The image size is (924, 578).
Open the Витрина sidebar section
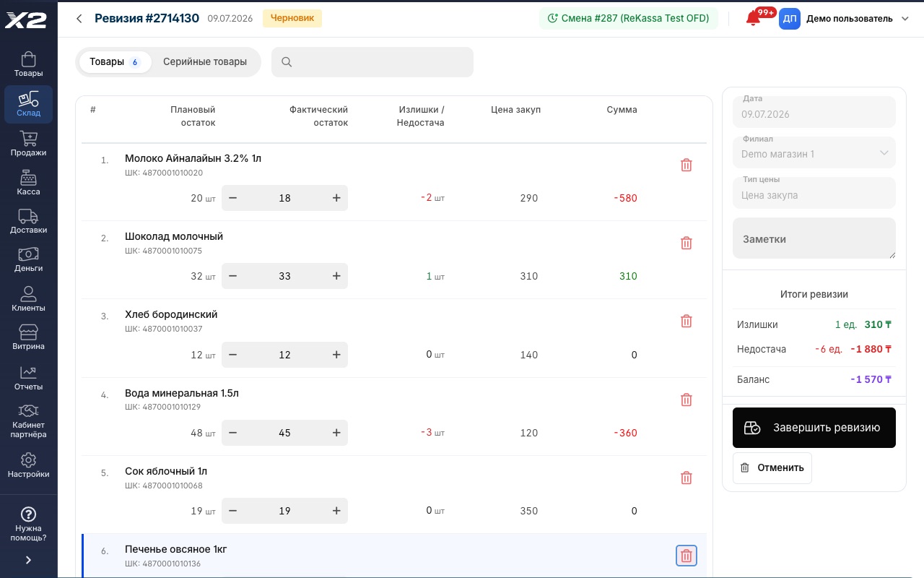(28, 337)
